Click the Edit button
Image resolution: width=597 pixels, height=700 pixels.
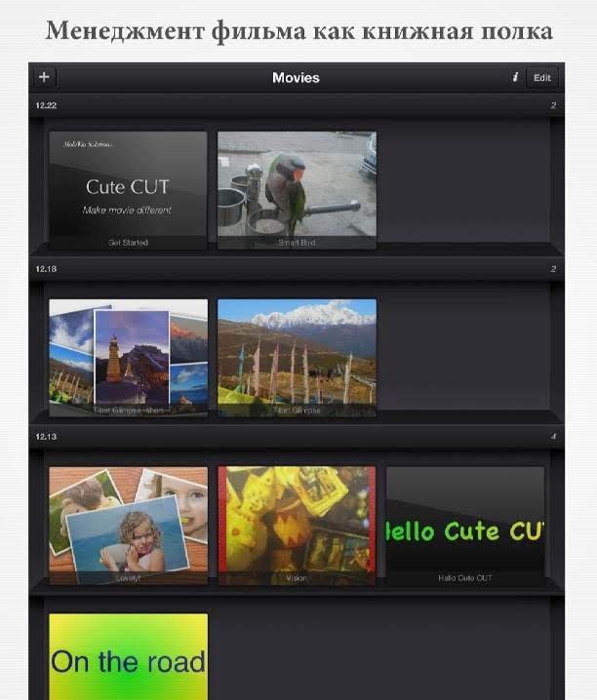pos(542,78)
